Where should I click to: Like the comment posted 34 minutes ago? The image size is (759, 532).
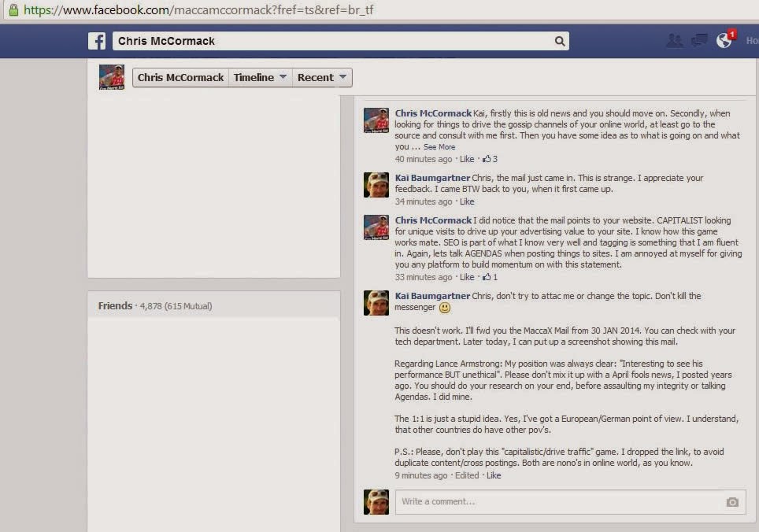click(x=467, y=201)
